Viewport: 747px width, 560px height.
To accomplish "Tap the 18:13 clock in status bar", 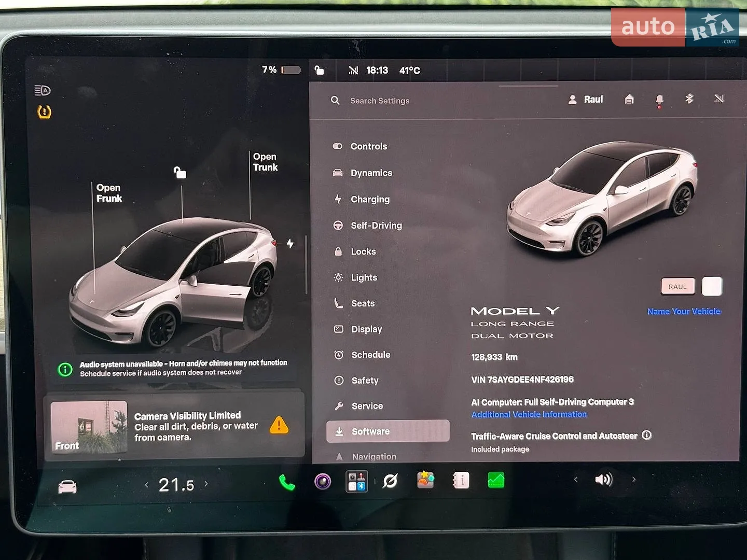I will [x=377, y=70].
